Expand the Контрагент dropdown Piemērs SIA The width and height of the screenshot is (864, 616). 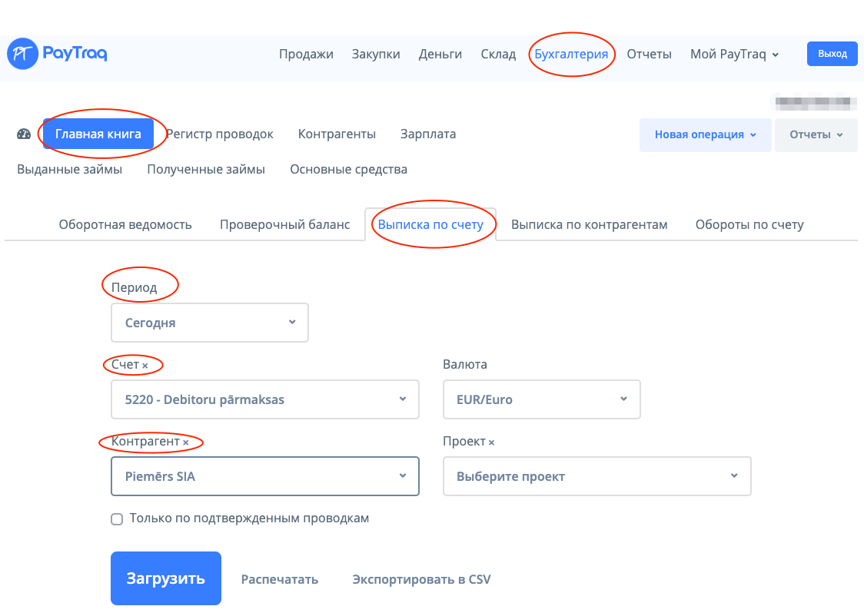pos(265,476)
